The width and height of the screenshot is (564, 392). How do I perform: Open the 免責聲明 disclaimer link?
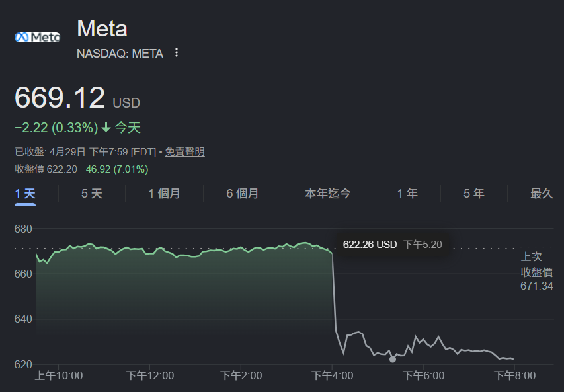[x=185, y=152]
